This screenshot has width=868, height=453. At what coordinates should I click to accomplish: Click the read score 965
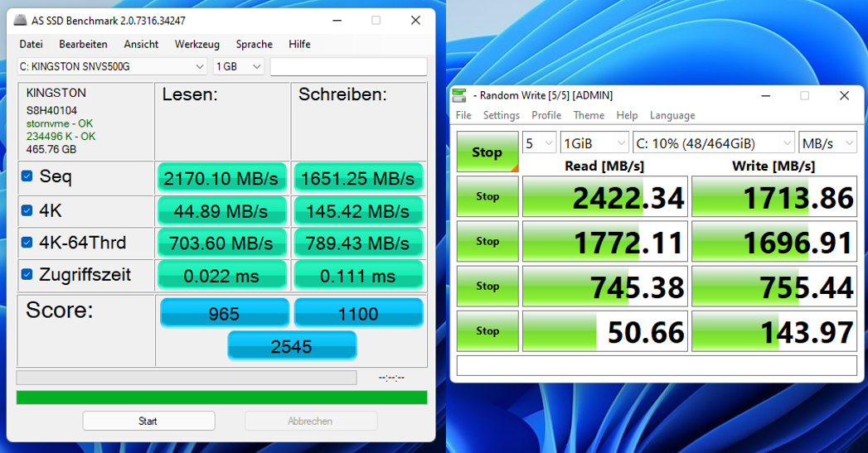[224, 313]
